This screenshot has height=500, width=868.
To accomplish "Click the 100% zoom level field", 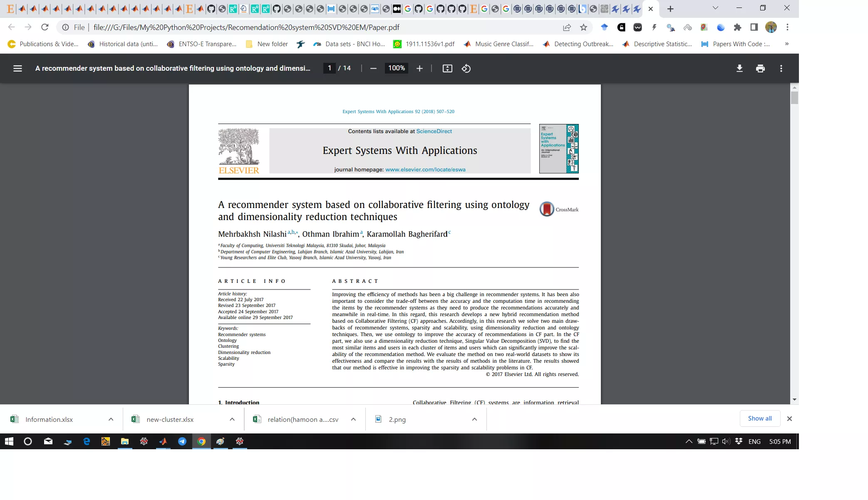I will (x=396, y=68).
